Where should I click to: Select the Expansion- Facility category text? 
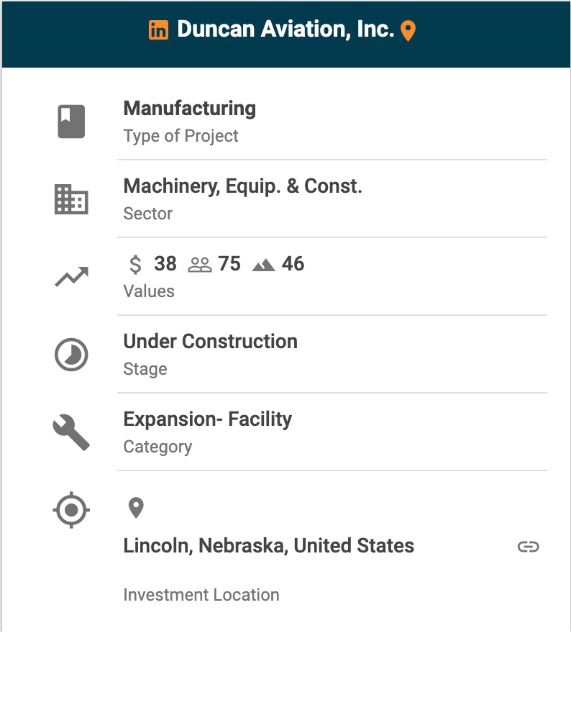[x=207, y=419]
